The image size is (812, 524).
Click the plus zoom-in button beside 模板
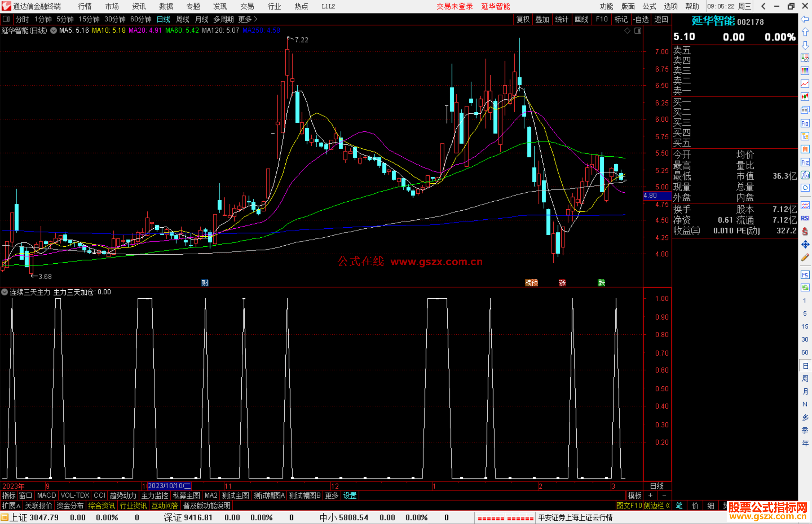pos(650,495)
